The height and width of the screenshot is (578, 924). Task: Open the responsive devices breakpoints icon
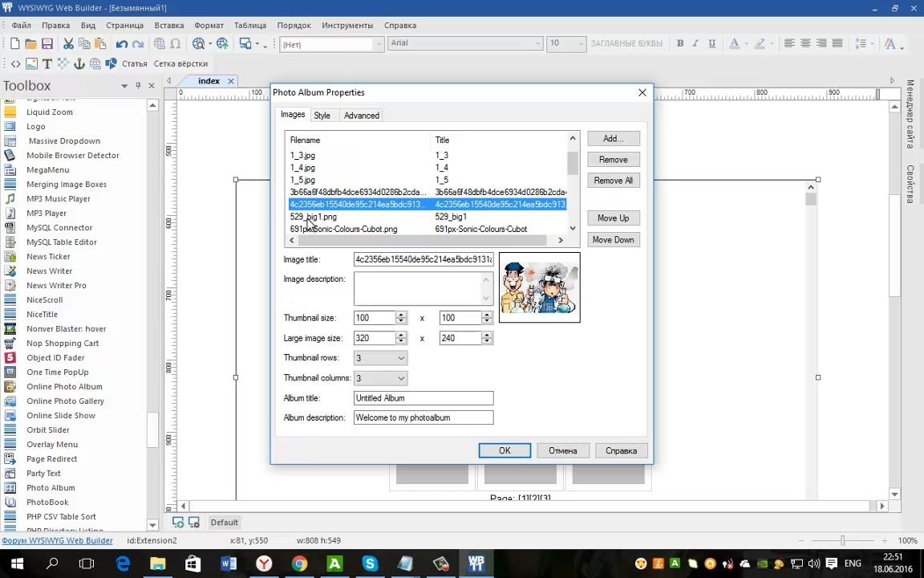pyautogui.click(x=245, y=43)
